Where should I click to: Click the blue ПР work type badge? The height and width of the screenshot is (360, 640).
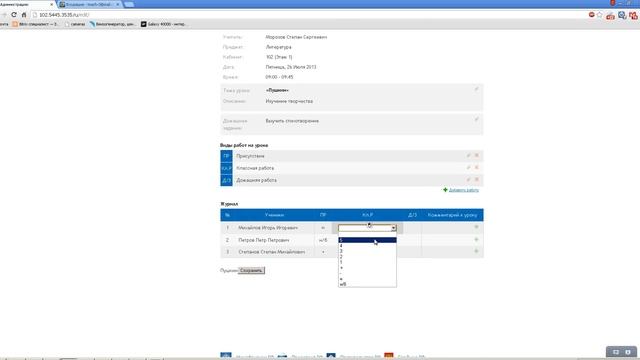coord(227,156)
